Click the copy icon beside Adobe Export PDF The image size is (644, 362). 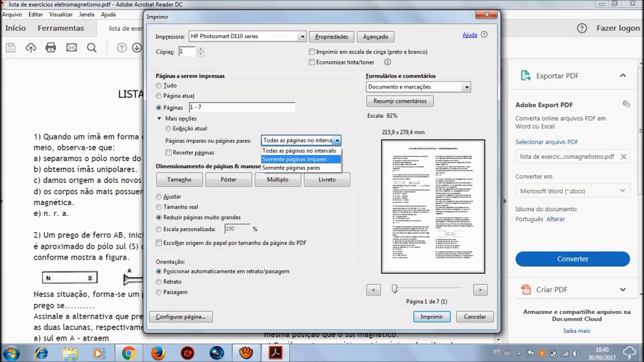[626, 104]
